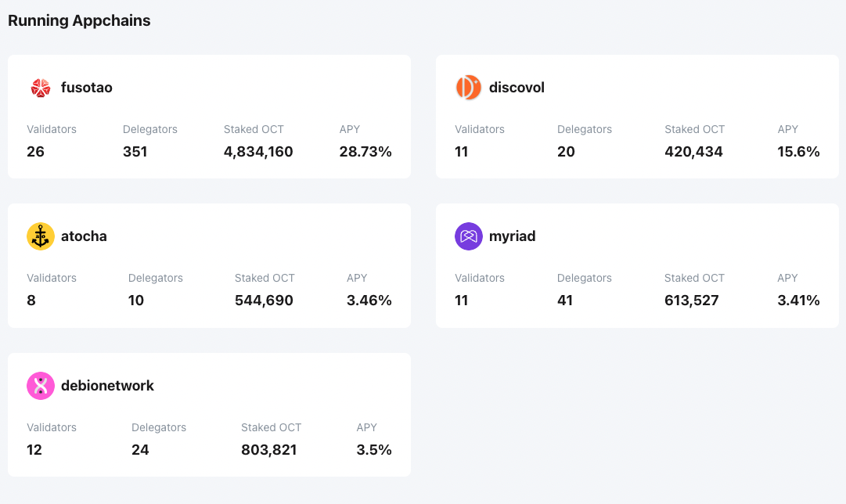Click discovol staked OCT value 420,434
846x504 pixels.
[x=693, y=152]
